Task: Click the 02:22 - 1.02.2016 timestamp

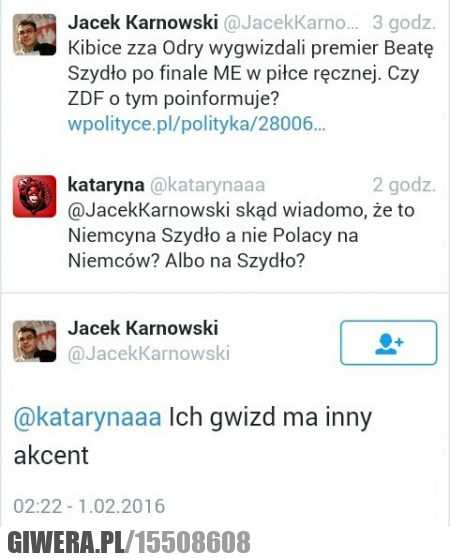Action: pyautogui.click(x=89, y=506)
